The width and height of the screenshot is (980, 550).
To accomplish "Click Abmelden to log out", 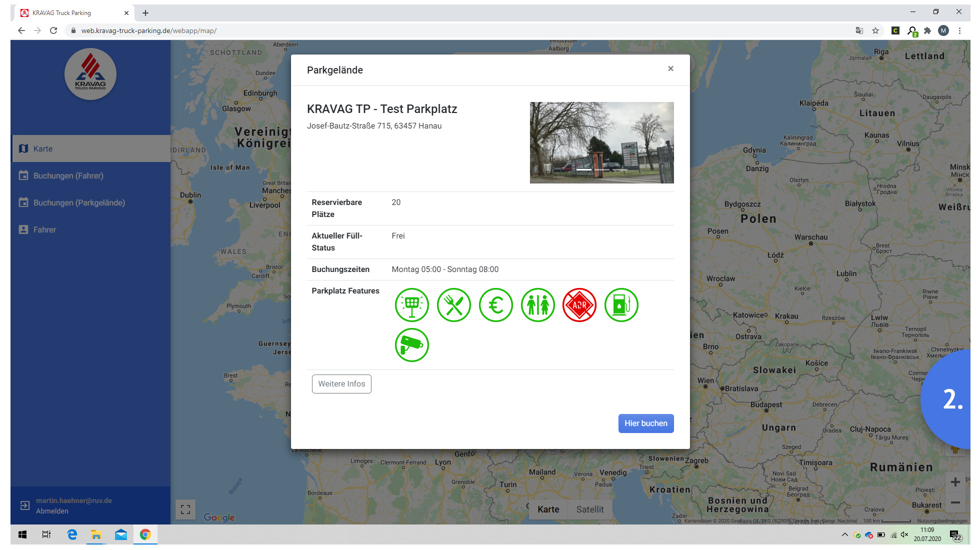I will tap(52, 511).
